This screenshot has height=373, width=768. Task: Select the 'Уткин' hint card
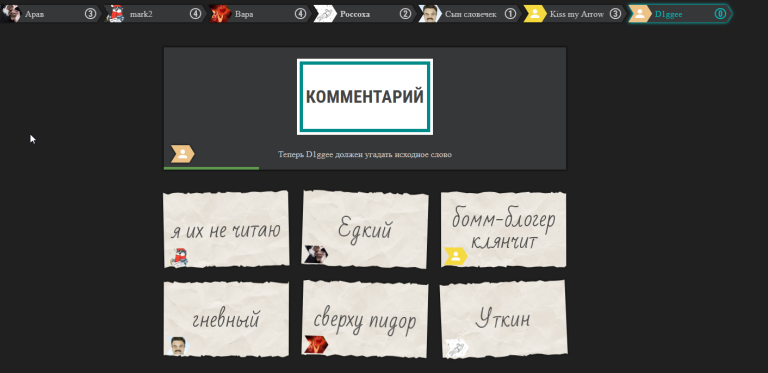click(x=504, y=319)
